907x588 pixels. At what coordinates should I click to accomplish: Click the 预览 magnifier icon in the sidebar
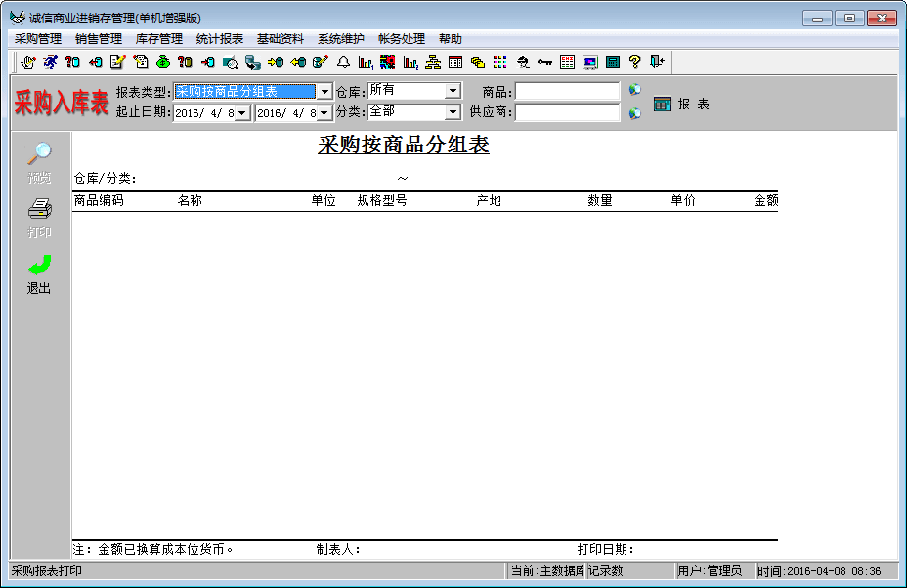[x=39, y=154]
